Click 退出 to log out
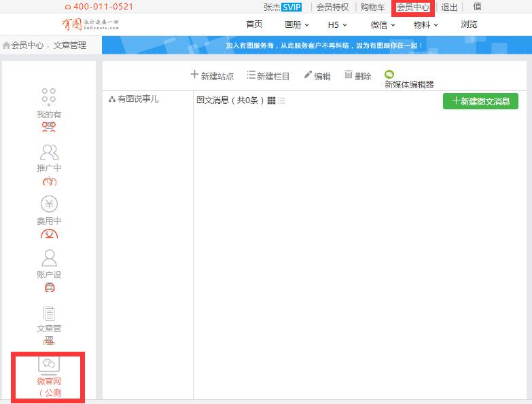Screen dimensions: 532x404 click(449, 7)
